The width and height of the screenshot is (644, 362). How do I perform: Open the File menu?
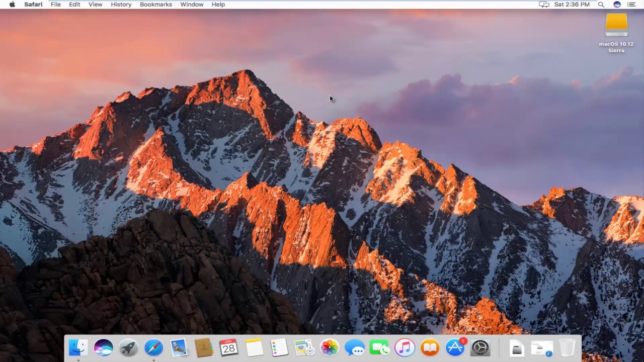(x=55, y=5)
